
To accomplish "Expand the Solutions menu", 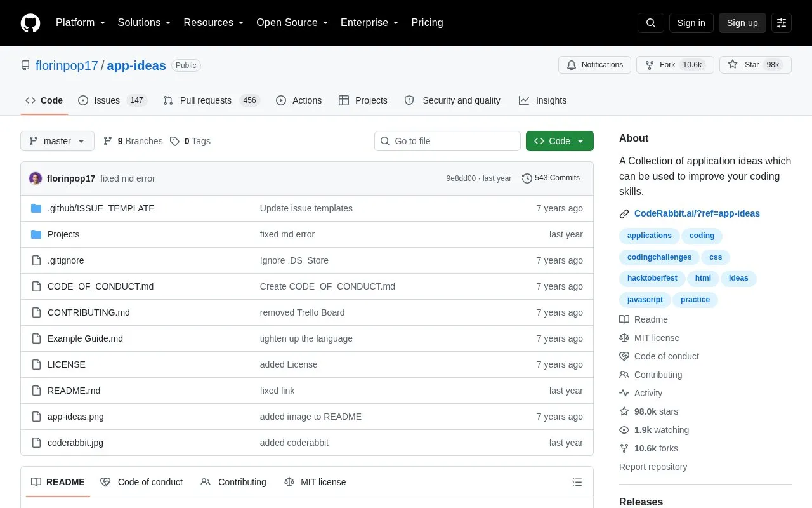I will click(145, 23).
